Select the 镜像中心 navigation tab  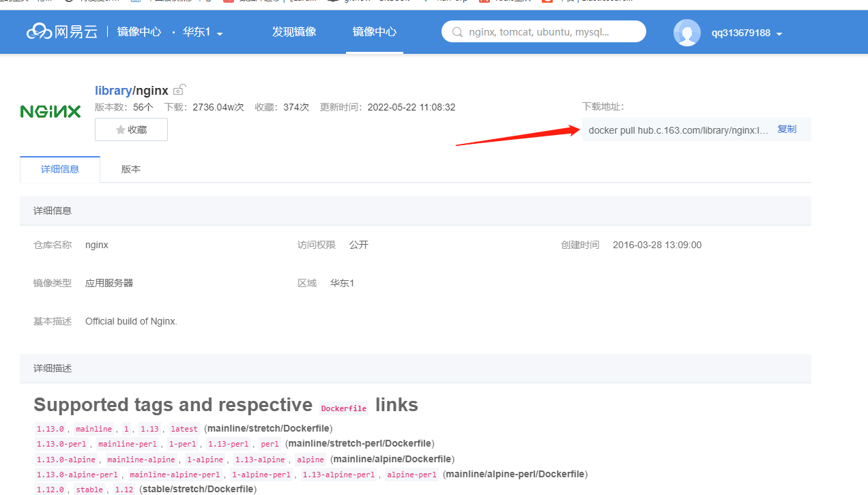(374, 32)
